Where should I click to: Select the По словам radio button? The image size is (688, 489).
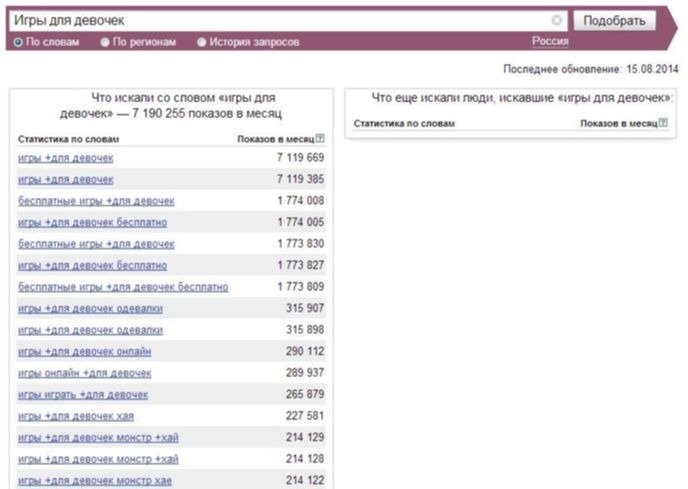[18, 42]
